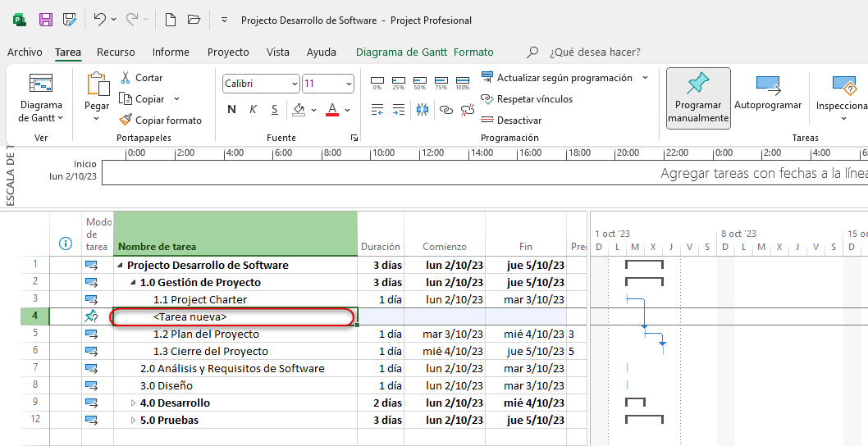Open the Recurso ribbon tab
Image resolution: width=868 pixels, height=446 pixels.
pyautogui.click(x=116, y=52)
